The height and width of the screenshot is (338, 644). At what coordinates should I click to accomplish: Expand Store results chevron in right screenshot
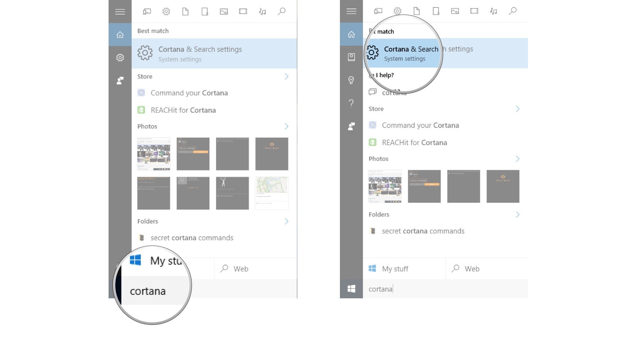[518, 109]
